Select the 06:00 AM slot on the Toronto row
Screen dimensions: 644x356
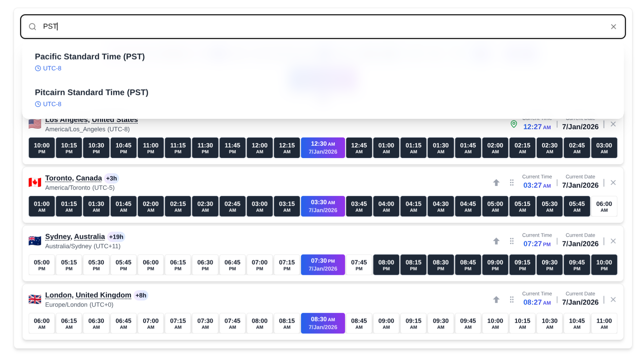(x=604, y=206)
